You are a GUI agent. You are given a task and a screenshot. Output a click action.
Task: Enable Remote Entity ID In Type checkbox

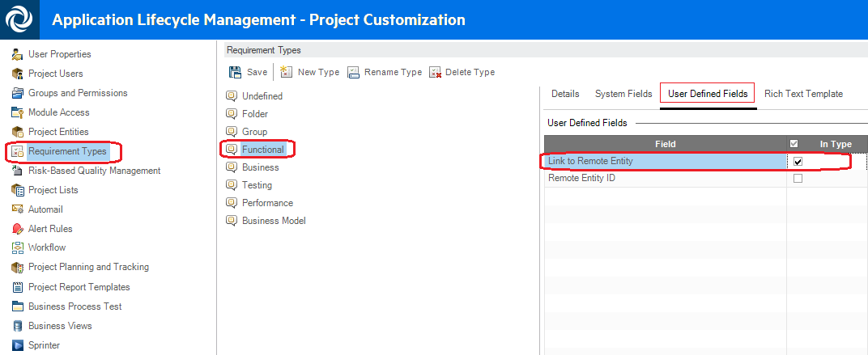[798, 179]
